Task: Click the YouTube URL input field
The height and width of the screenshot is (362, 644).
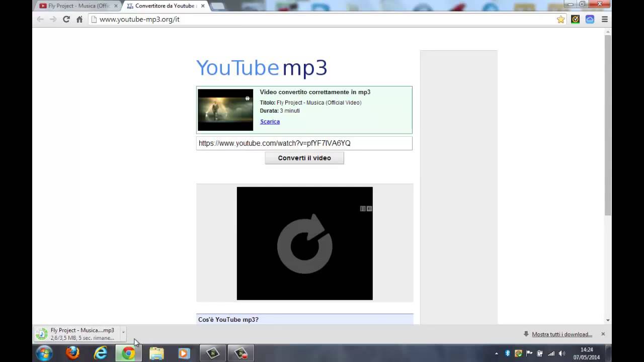Action: pyautogui.click(x=304, y=143)
